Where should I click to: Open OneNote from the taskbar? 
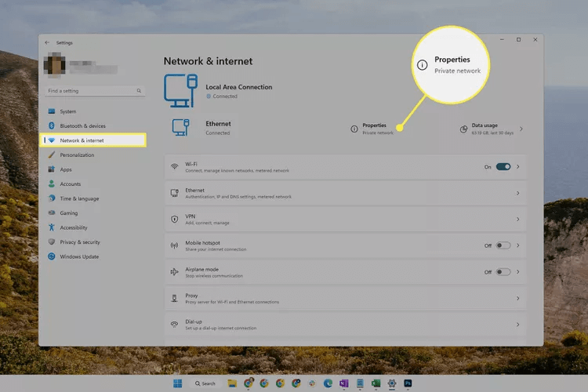click(x=344, y=383)
